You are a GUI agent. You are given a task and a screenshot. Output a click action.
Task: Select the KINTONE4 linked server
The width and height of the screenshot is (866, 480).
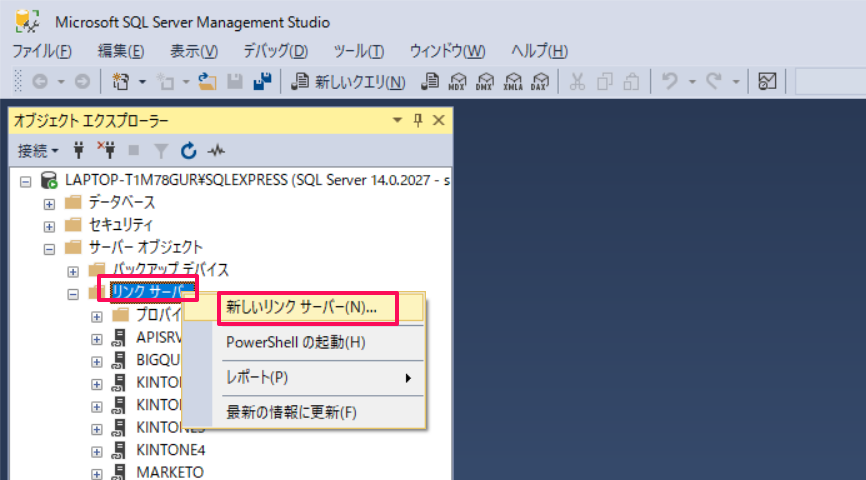pyautogui.click(x=171, y=450)
